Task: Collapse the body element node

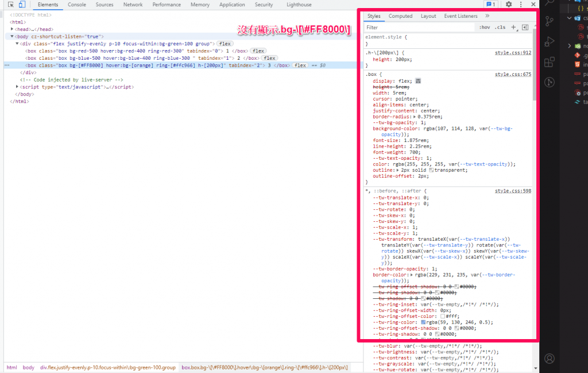Action: [x=12, y=36]
